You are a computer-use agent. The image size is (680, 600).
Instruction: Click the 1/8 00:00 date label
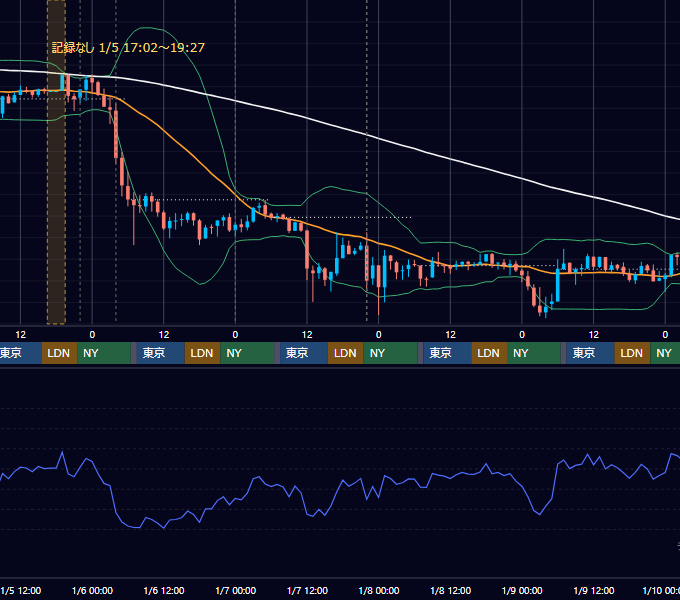pyautogui.click(x=379, y=590)
